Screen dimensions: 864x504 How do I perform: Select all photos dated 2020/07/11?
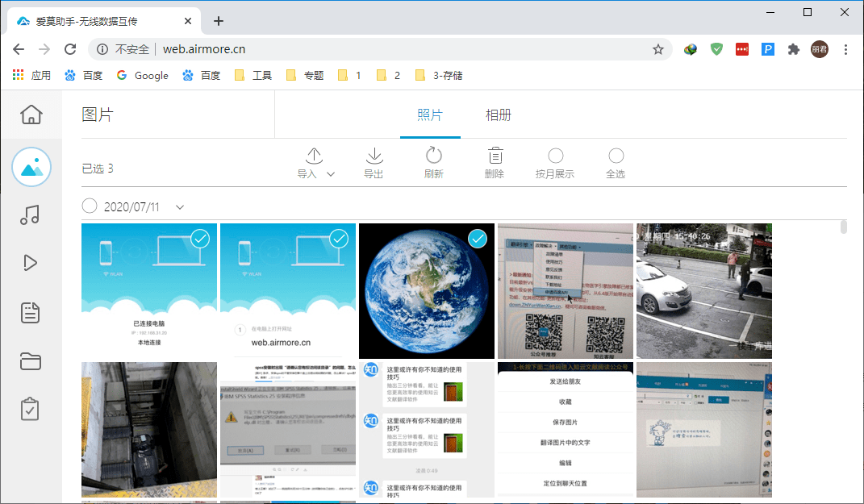90,206
